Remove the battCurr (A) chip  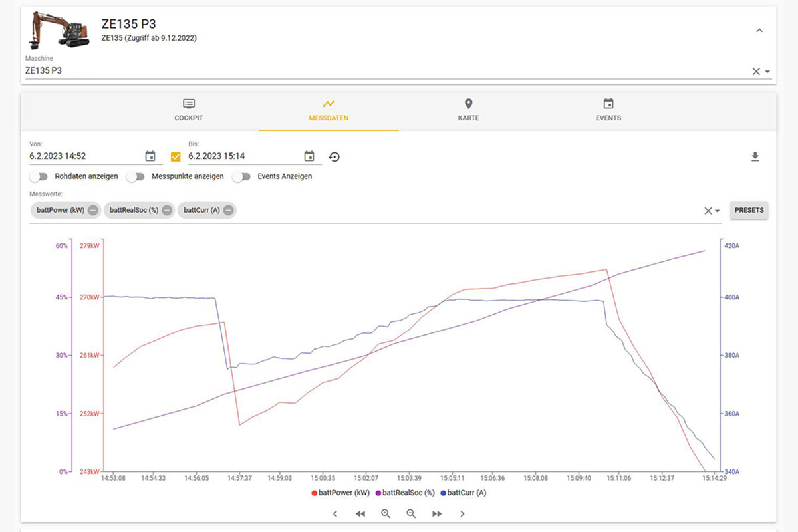(228, 211)
